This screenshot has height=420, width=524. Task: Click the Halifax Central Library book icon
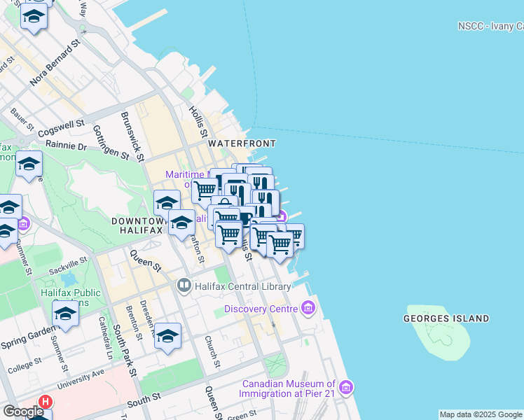[184, 286]
